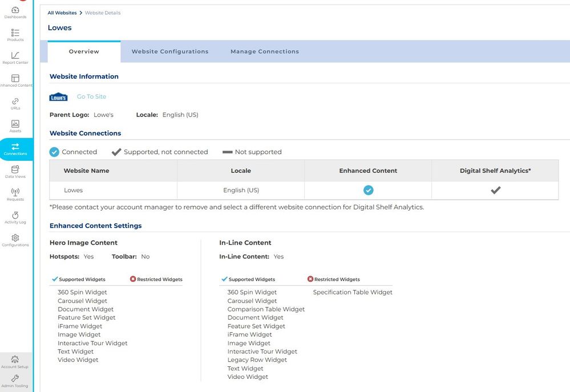Open the Go To Site link
The height and width of the screenshot is (392, 570).
[x=92, y=96]
